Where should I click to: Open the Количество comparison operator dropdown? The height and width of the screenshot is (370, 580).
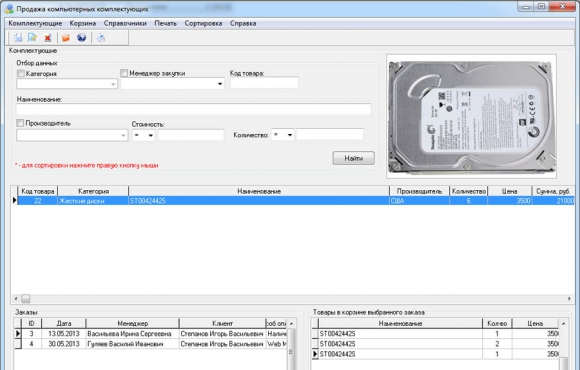pyautogui.click(x=290, y=135)
